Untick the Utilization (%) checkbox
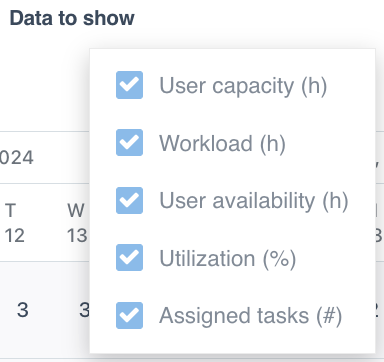Screen dimensions: 384x362 [129, 258]
